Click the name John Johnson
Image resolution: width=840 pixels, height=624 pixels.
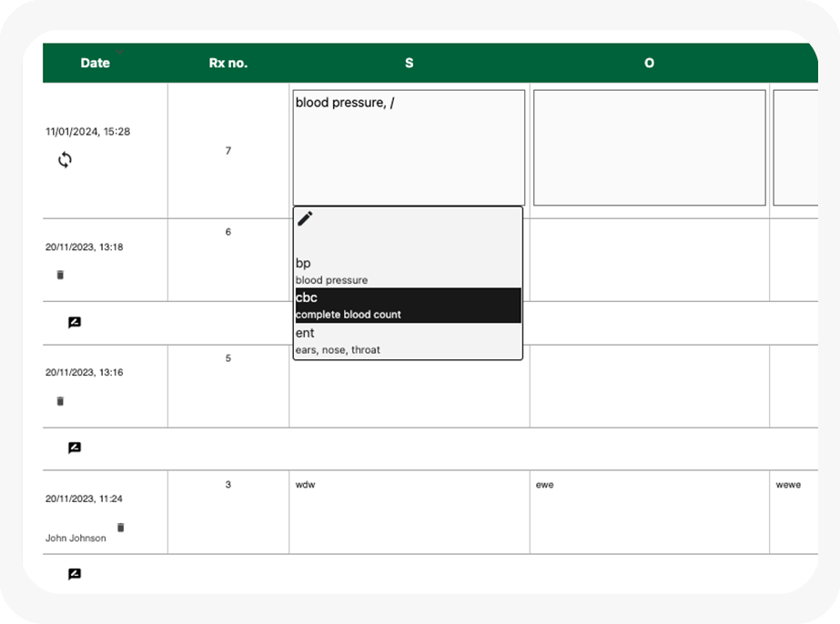click(x=76, y=538)
